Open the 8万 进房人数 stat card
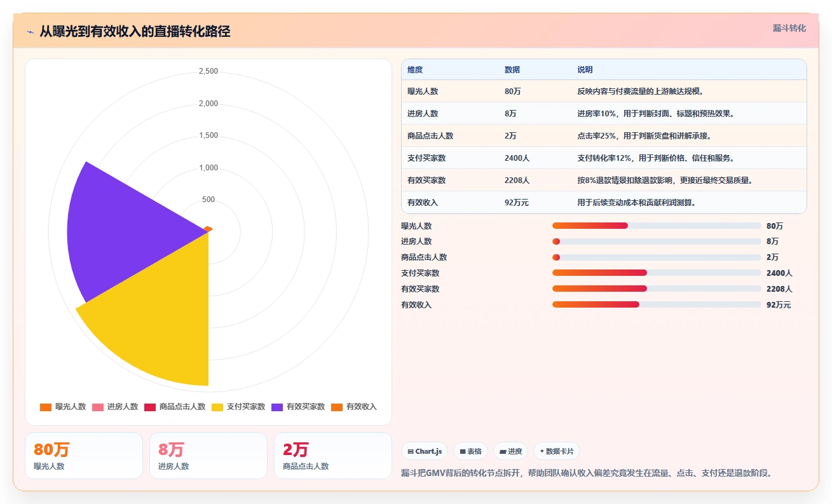 point(208,456)
